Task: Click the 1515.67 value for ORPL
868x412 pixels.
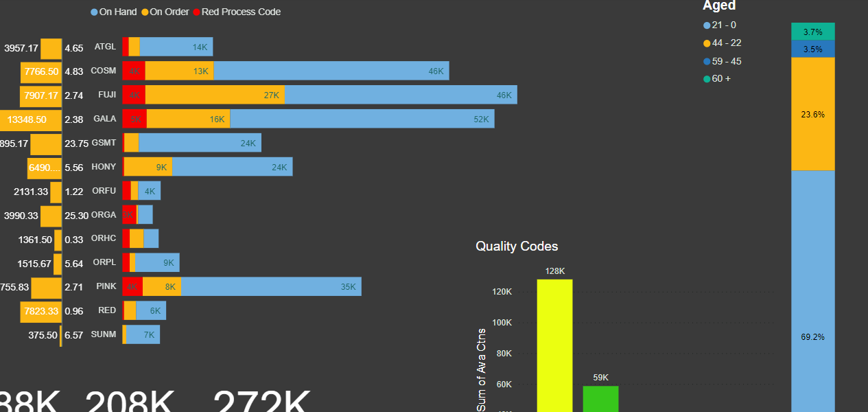Action: tap(35, 264)
